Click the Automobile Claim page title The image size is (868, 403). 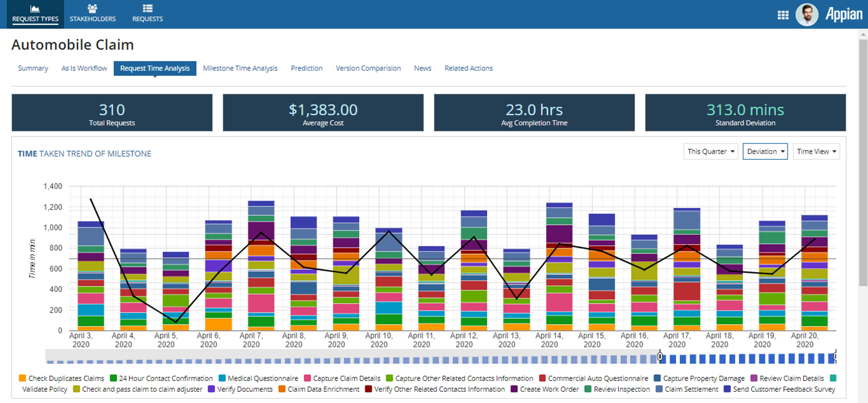[x=73, y=45]
